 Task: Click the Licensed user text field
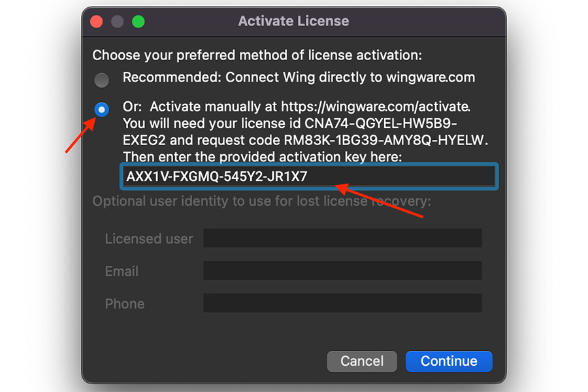342,238
